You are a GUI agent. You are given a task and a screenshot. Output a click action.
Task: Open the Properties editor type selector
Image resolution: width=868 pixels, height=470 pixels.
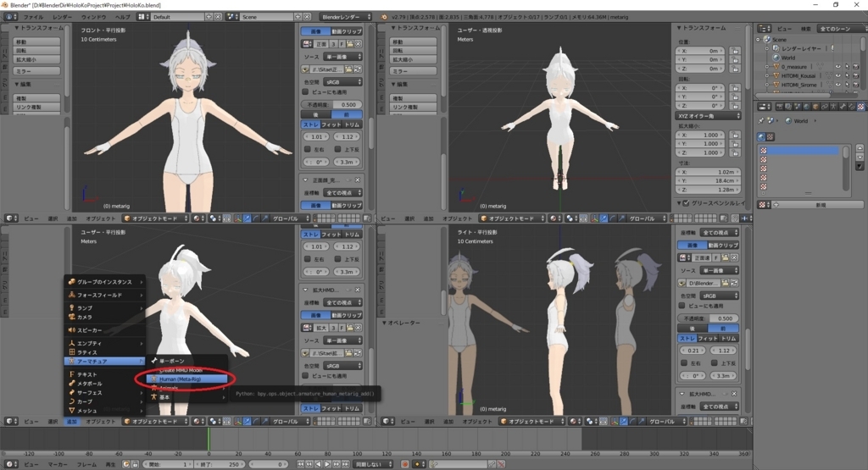(x=765, y=107)
